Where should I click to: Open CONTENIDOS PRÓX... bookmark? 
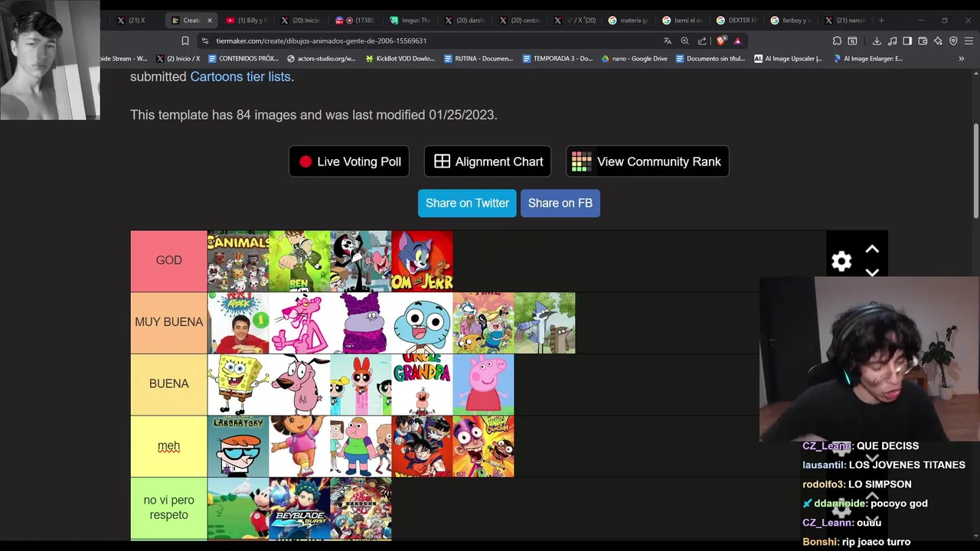pyautogui.click(x=243, y=58)
